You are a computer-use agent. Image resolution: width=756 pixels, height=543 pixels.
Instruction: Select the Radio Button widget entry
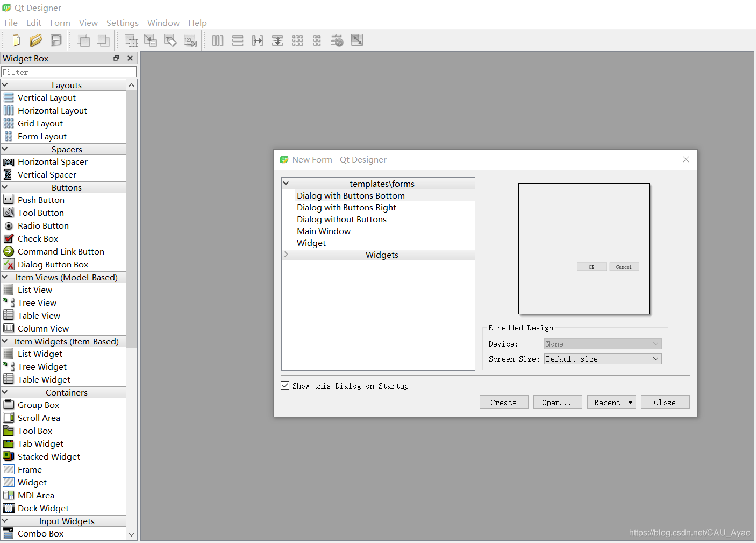pos(43,225)
